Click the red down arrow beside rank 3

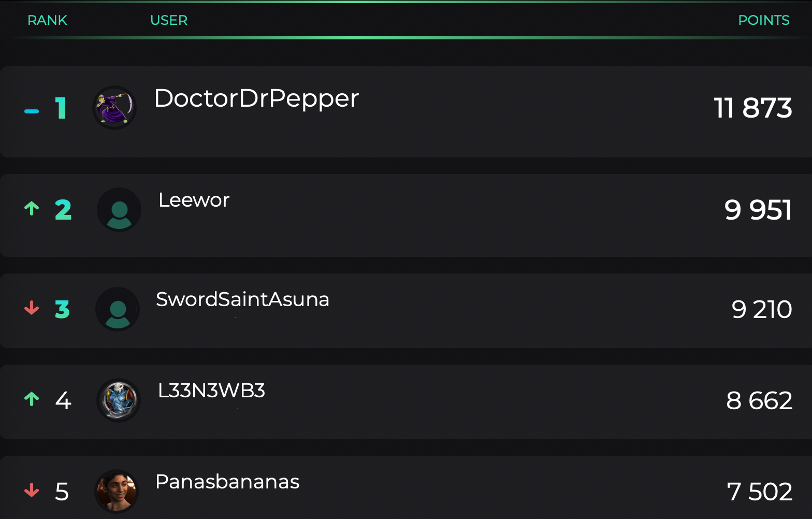point(32,308)
